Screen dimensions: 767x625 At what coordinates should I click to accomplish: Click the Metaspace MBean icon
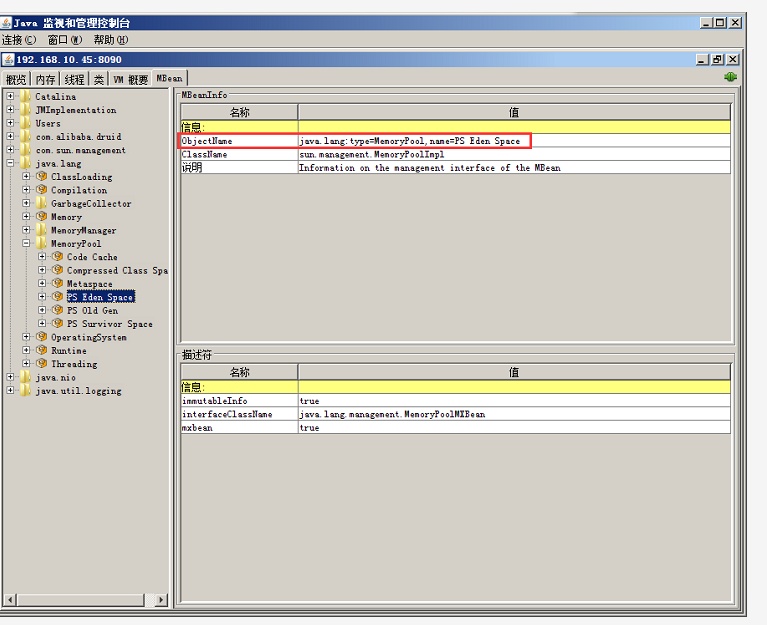pos(58,284)
